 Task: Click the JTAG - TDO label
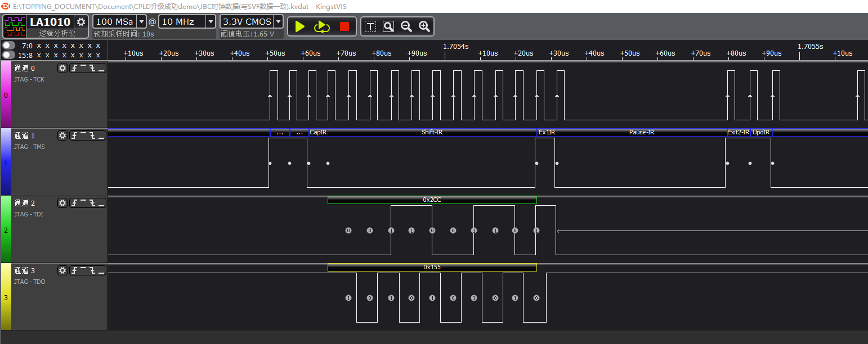point(30,282)
